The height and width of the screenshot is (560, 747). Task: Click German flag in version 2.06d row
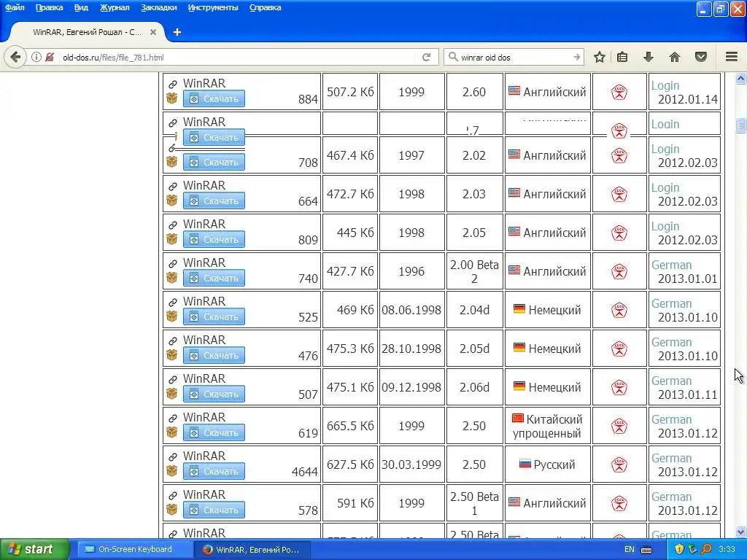click(x=519, y=386)
